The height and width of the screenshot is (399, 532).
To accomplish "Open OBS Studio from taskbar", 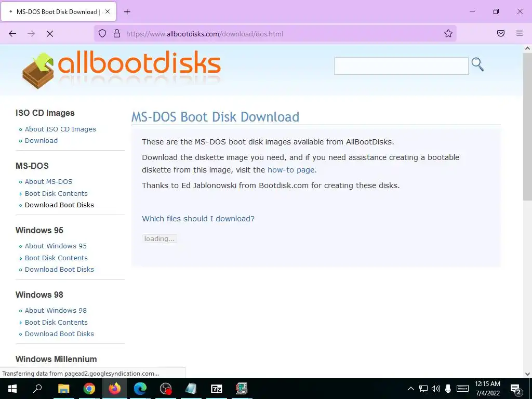I will pos(166,389).
